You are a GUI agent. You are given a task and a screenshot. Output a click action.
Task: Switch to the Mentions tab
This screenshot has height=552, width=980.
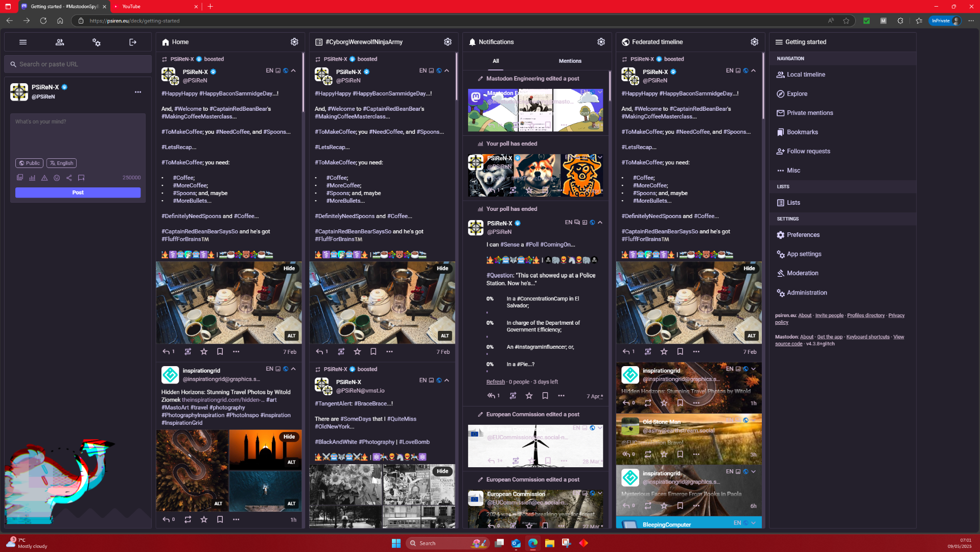pyautogui.click(x=570, y=61)
